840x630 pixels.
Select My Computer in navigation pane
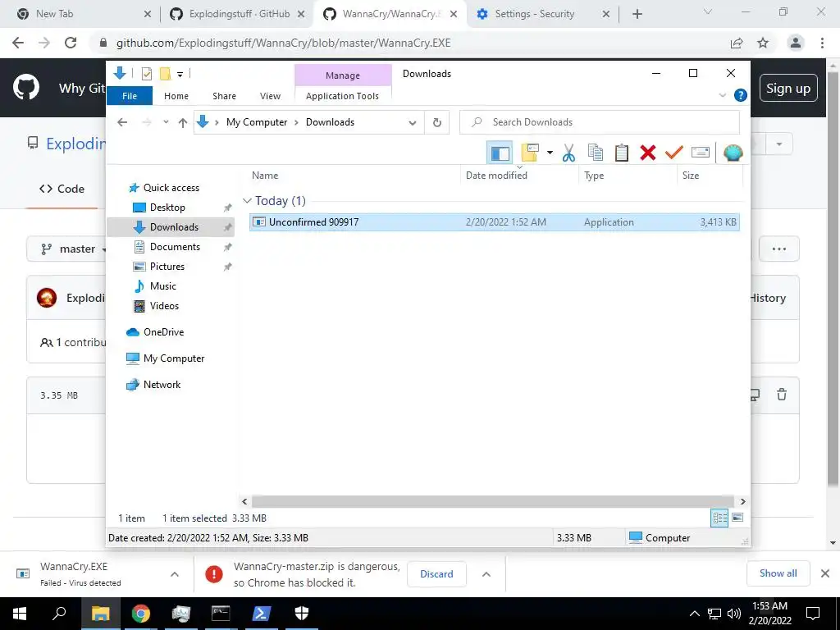pyautogui.click(x=174, y=359)
